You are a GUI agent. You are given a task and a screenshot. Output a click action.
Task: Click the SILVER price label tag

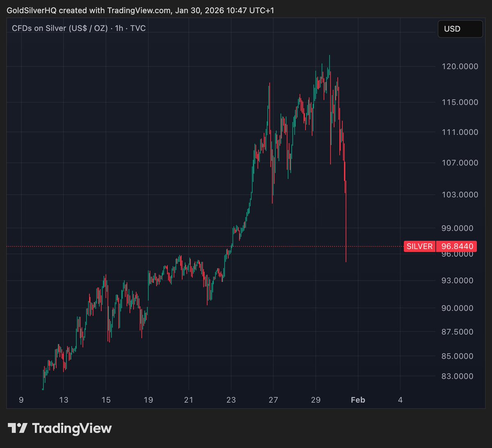pyautogui.click(x=419, y=246)
